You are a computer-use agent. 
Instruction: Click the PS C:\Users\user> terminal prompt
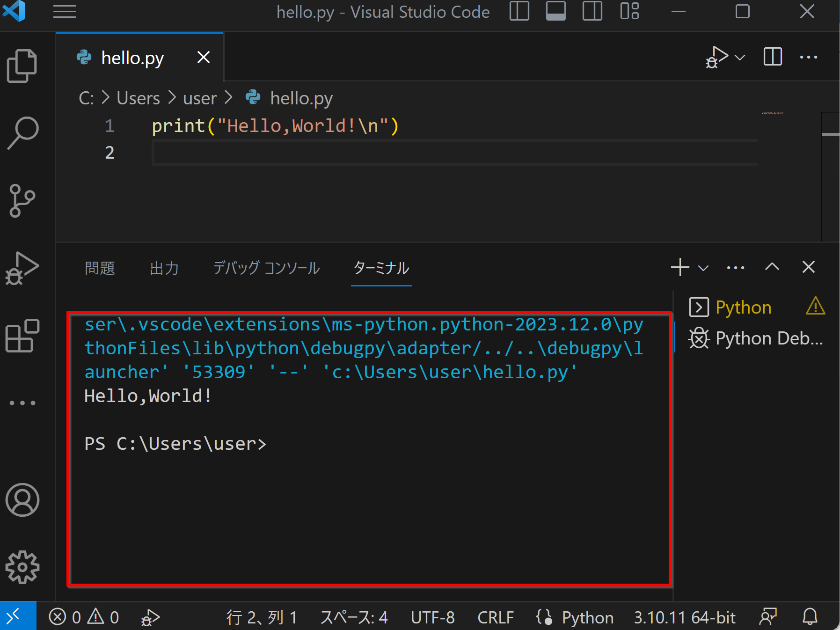coord(175,444)
